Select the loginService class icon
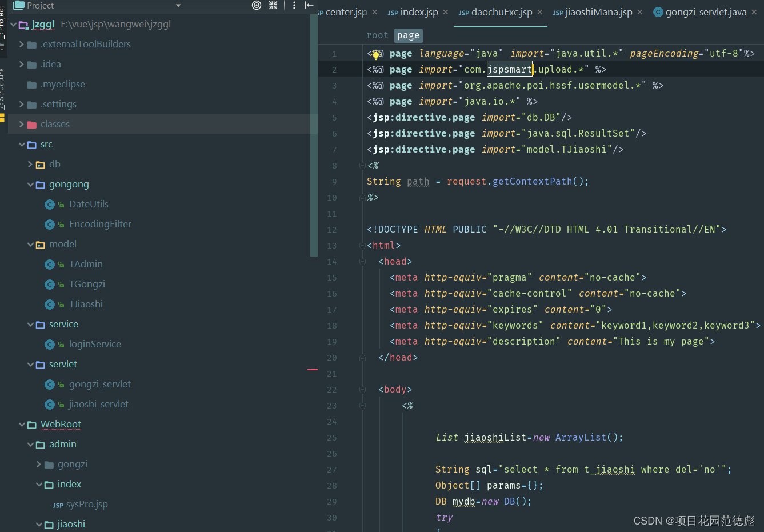This screenshot has height=532, width=764. (50, 345)
